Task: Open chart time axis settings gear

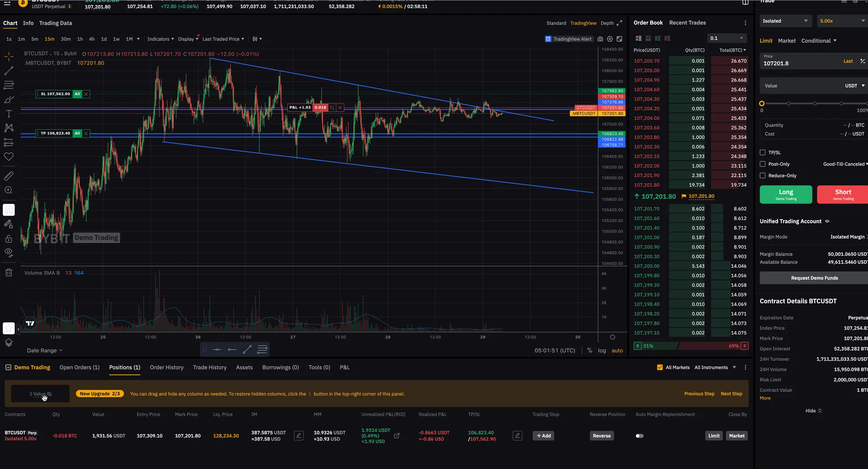Action: (613, 337)
